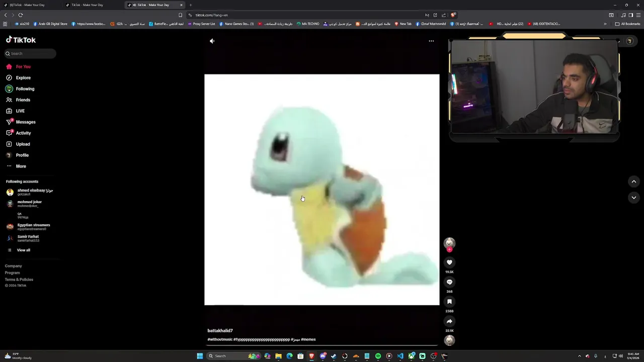Open the Proxy Server List bookmark

point(201,24)
